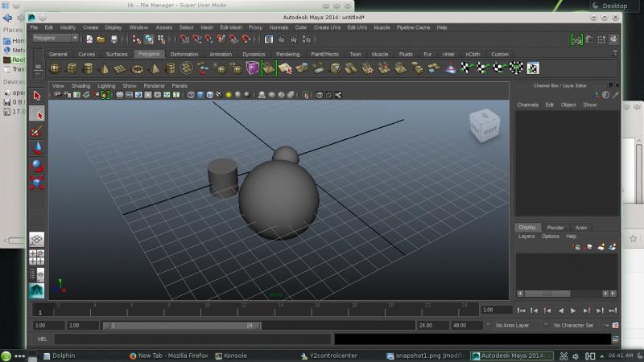This screenshot has width=644, height=362.
Task: Open the Lighting menu in the viewport
Action: 106,86
